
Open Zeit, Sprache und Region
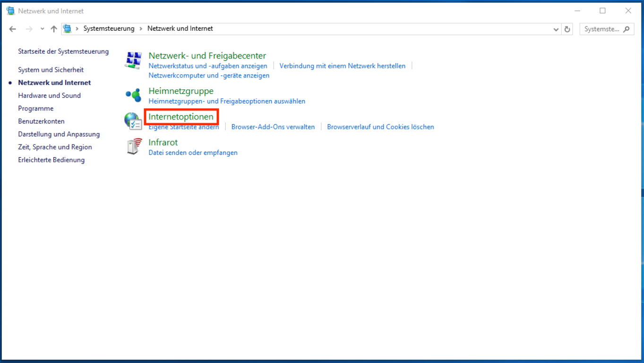[55, 147]
